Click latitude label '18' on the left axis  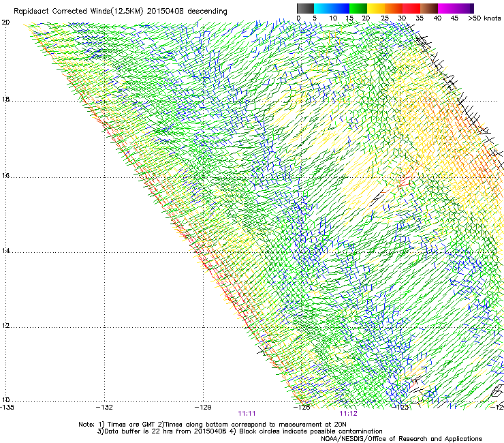[x=5, y=99]
